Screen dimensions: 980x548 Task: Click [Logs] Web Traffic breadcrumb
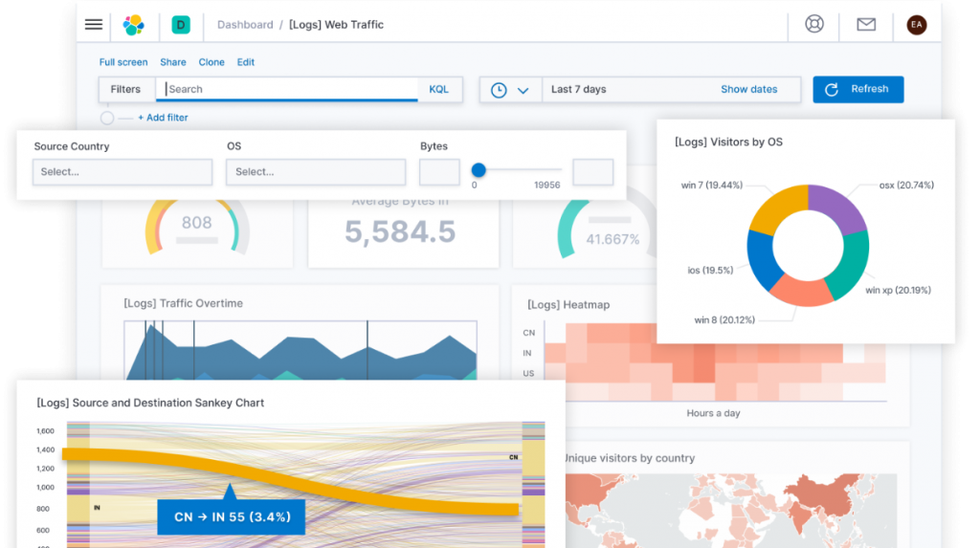(x=336, y=25)
